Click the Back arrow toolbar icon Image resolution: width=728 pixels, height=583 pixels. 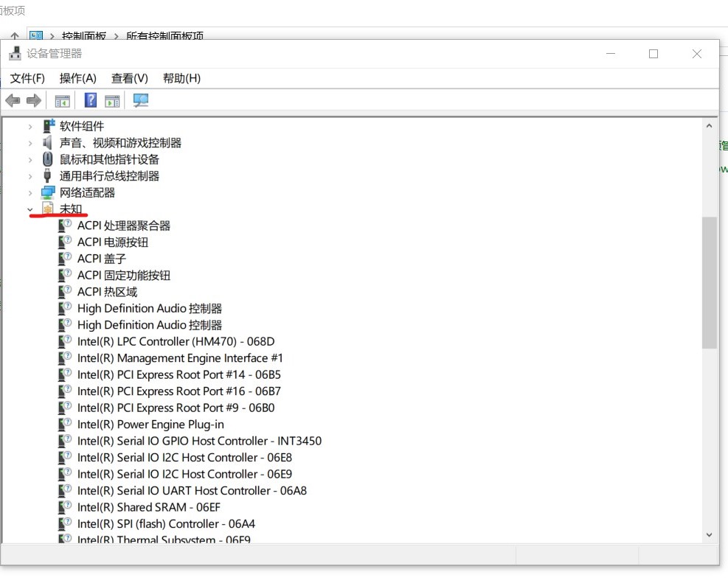coord(13,100)
